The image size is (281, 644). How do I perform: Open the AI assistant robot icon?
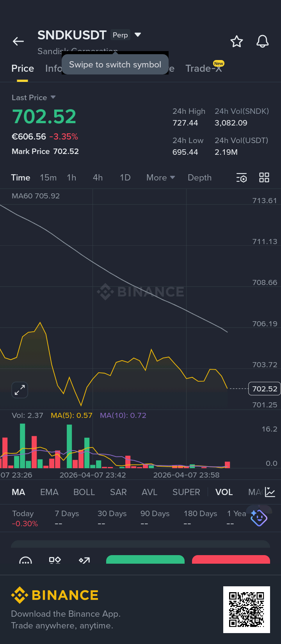[259, 518]
